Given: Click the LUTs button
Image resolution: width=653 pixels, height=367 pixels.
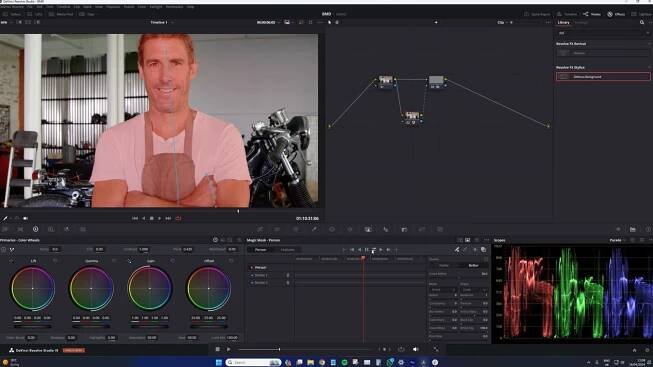Looking at the screenshot, I should click(x=35, y=14).
